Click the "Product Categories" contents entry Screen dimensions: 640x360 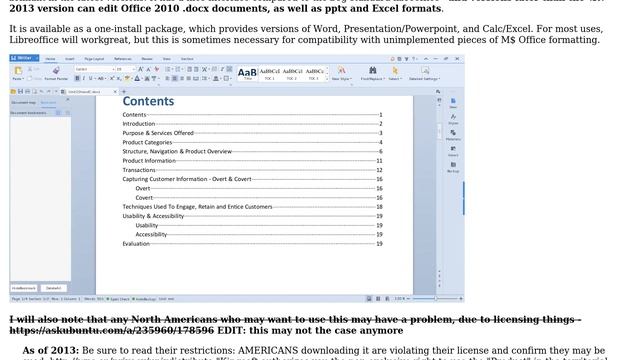click(147, 142)
